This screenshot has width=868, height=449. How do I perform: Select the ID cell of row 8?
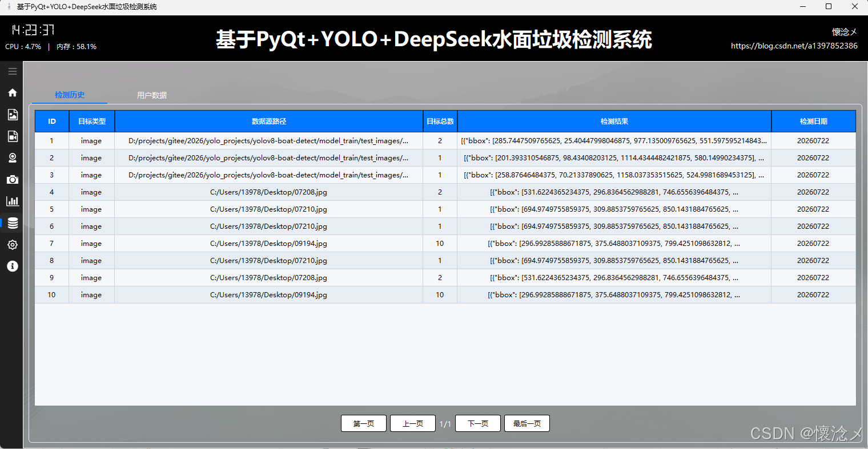tap(52, 261)
